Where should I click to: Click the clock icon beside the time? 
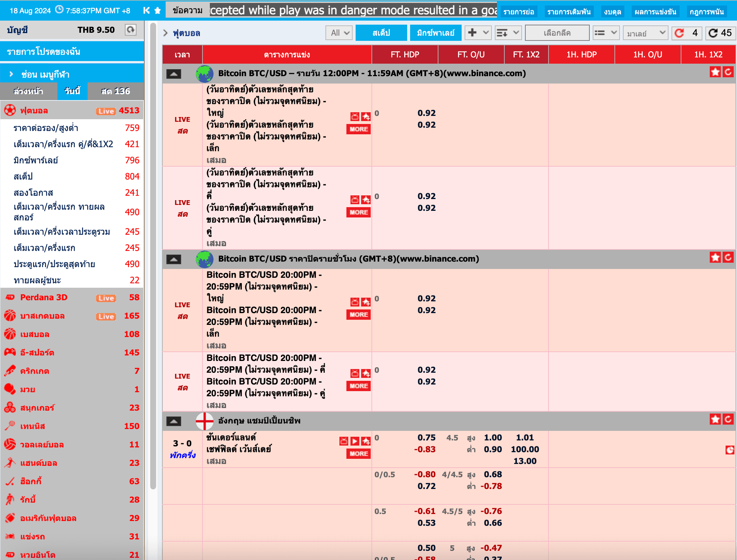point(59,10)
